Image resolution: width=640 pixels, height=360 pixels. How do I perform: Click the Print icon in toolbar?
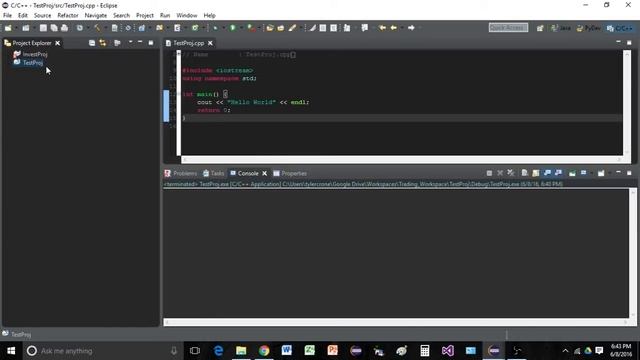(x=64, y=28)
